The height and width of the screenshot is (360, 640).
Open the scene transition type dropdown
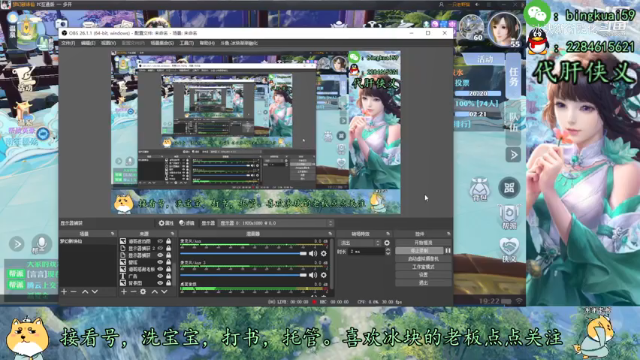pos(360,243)
